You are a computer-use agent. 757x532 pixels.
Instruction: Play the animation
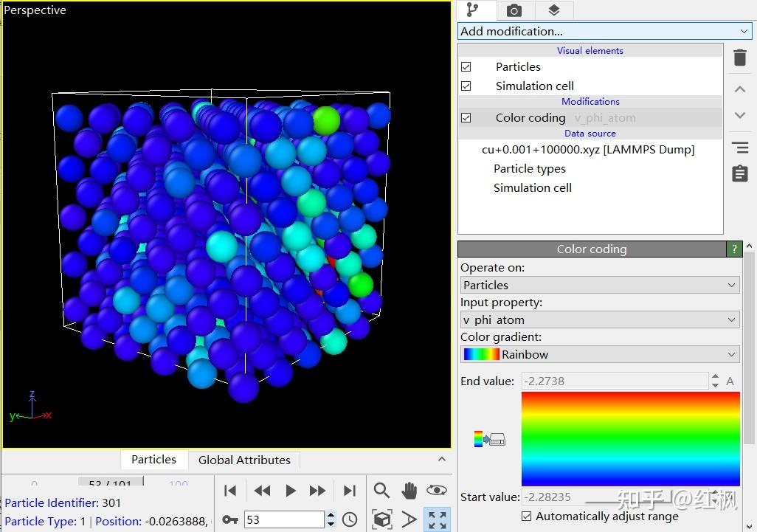290,491
